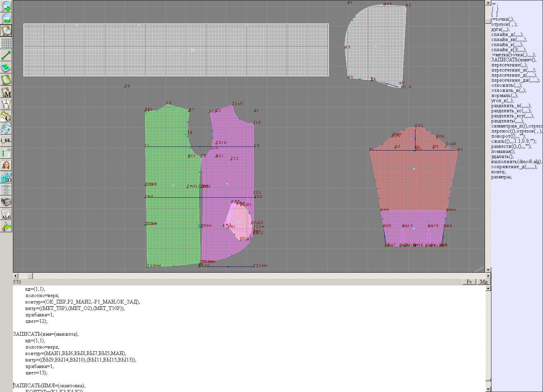
Task: Select 'пересечение(,,);' operator from right panel
Action: 509,65
